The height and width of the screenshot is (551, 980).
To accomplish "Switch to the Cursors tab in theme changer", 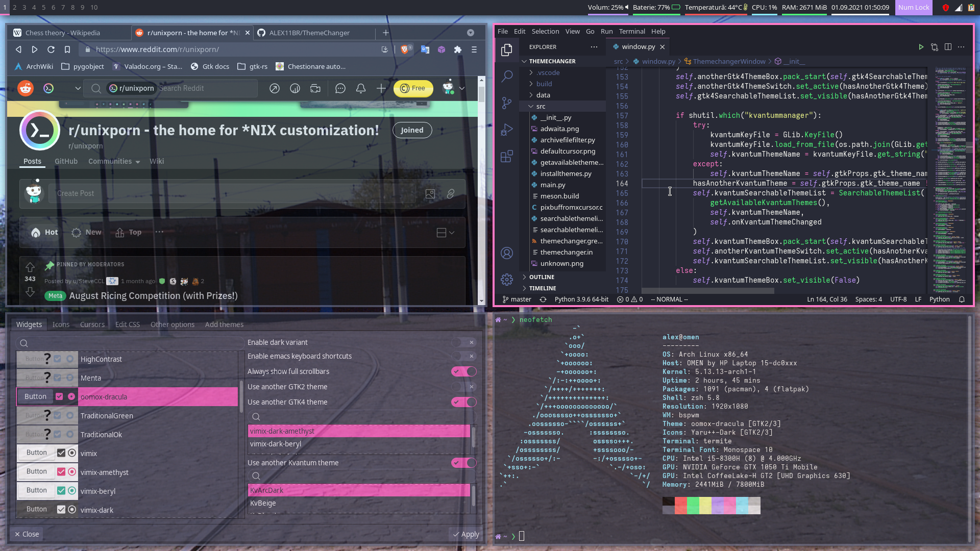I will 92,323.
